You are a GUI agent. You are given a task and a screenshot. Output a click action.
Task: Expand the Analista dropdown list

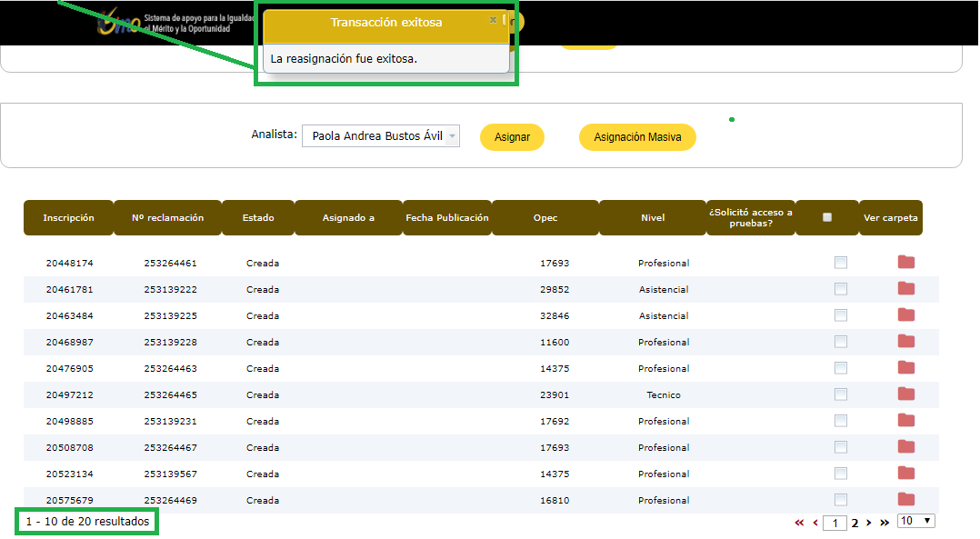[452, 136]
